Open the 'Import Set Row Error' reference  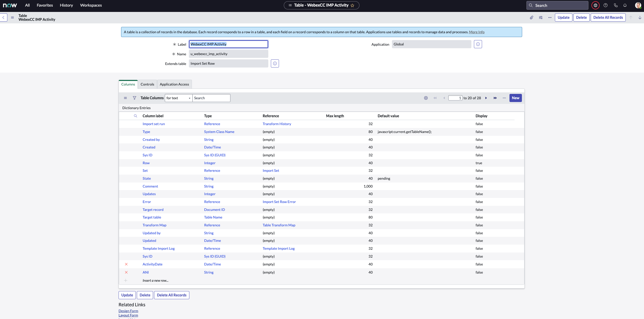point(279,202)
